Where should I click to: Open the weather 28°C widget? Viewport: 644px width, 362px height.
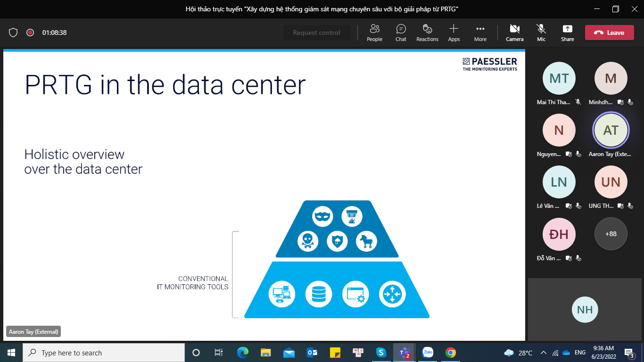pyautogui.click(x=518, y=353)
